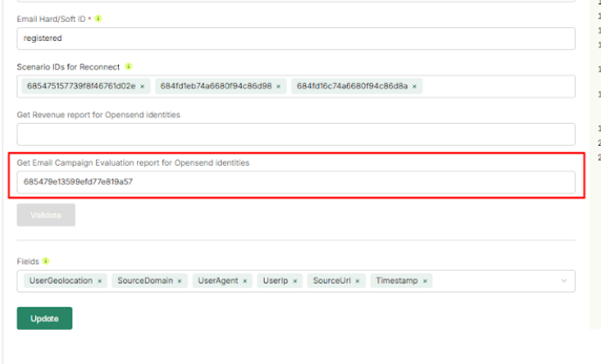The height and width of the screenshot is (364, 601).
Task: Click the greyed-out Validate button
Action: tap(45, 215)
